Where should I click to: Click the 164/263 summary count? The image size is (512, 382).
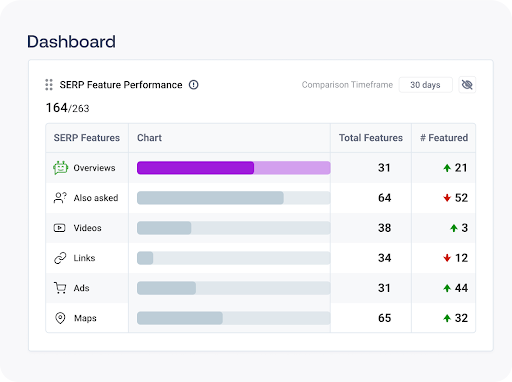click(67, 108)
